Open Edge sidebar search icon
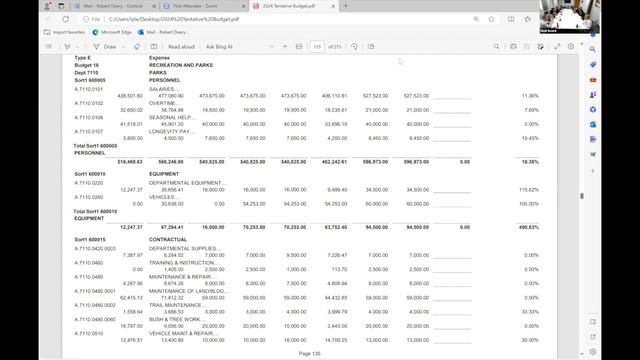Screen dimensions: 640x360 (x=593, y=49)
